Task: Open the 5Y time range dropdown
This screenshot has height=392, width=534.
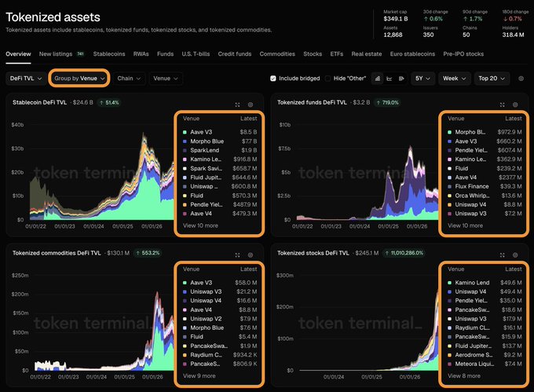Action: [422, 79]
